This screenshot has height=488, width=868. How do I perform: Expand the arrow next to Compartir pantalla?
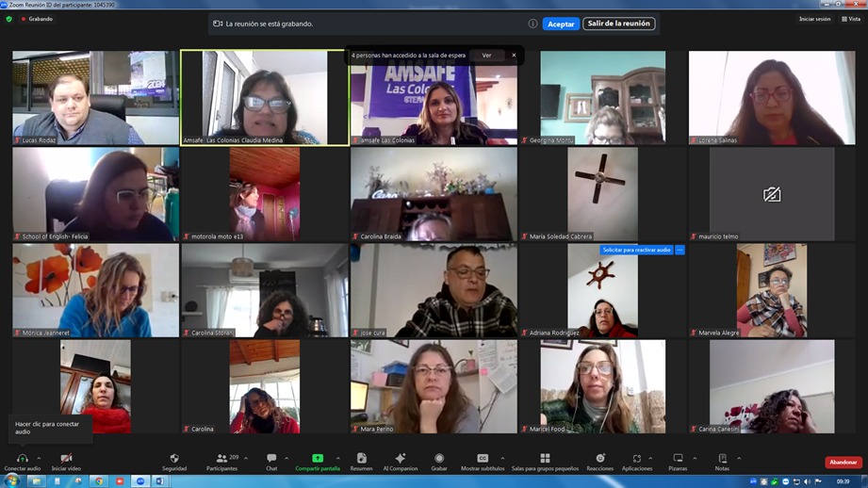[x=338, y=459]
